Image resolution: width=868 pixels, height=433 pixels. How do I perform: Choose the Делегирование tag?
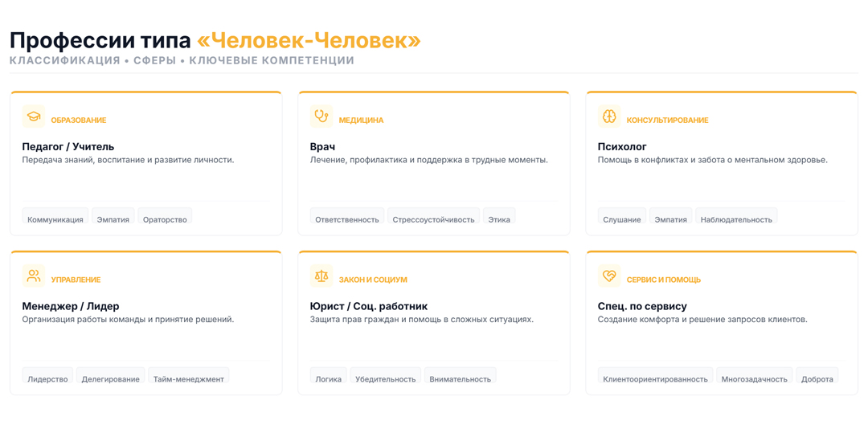click(110, 378)
